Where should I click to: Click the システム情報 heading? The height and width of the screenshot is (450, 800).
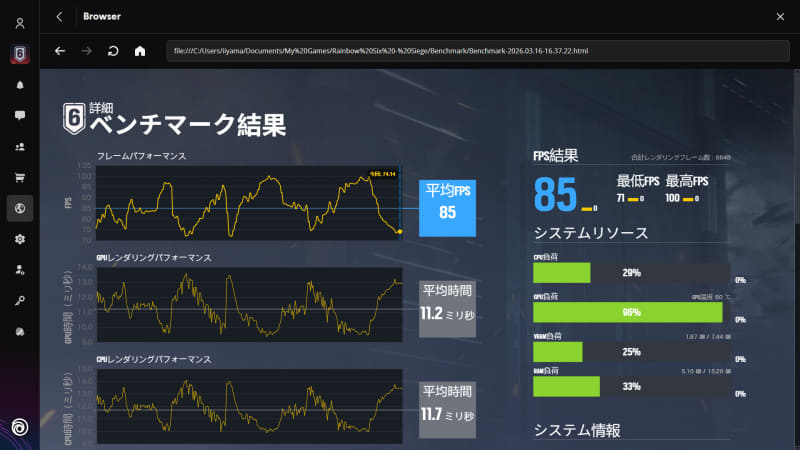tap(577, 431)
